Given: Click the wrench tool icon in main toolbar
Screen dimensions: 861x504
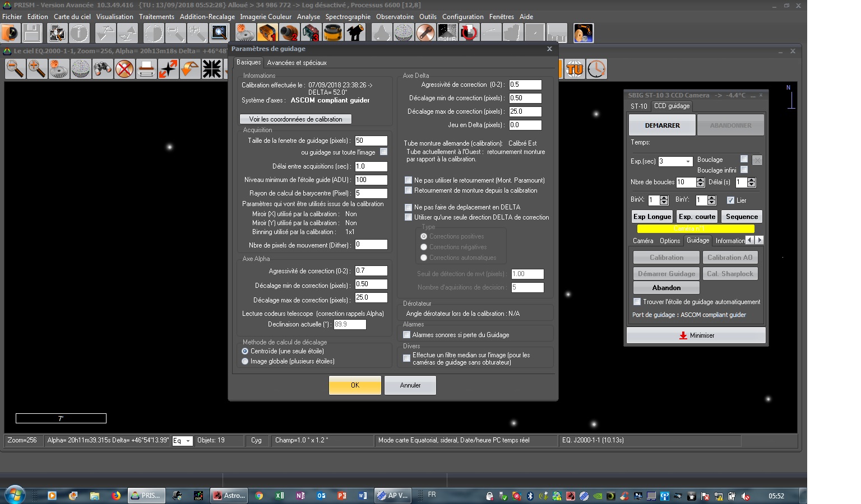Looking at the screenshot, I should coord(425,34).
